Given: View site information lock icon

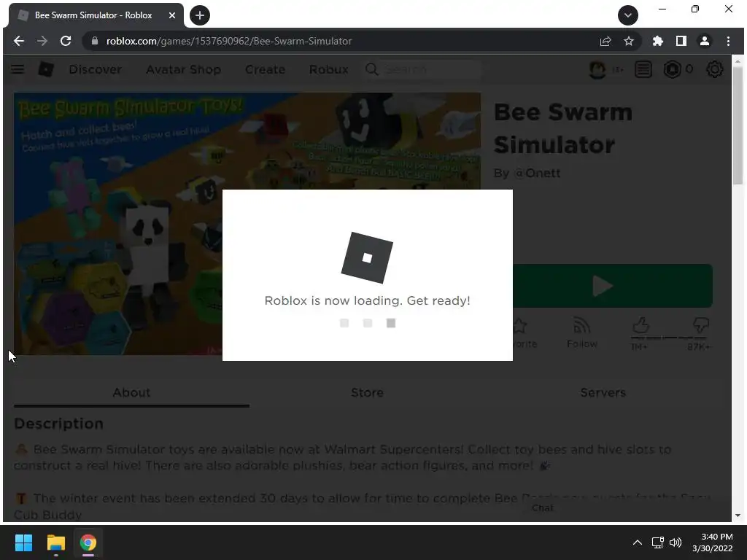Looking at the screenshot, I should pyautogui.click(x=94, y=41).
